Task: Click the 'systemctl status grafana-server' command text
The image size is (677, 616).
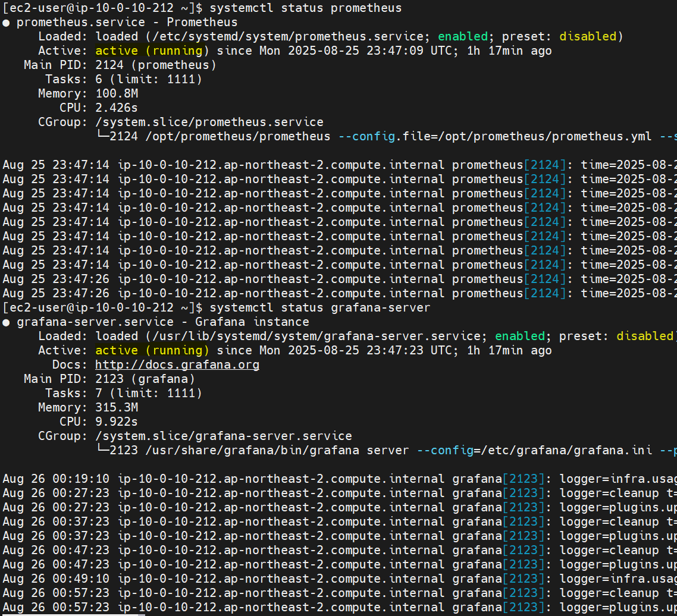Action: [x=320, y=308]
